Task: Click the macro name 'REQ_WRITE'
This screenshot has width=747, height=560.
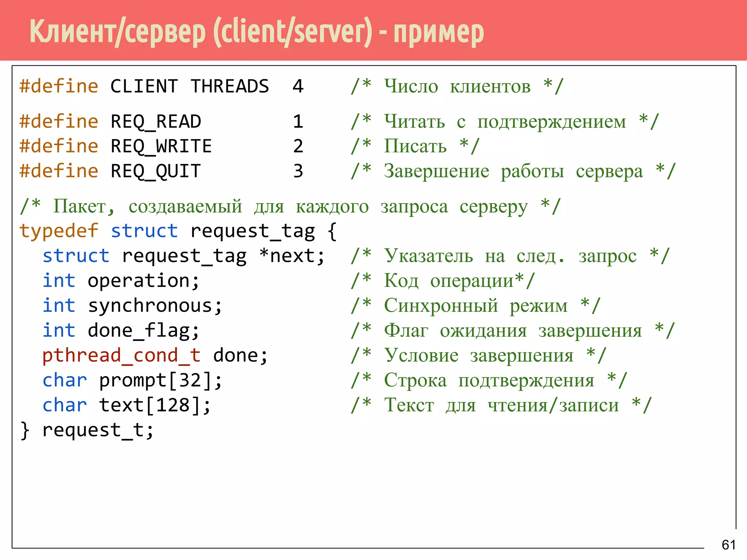Action: (161, 147)
